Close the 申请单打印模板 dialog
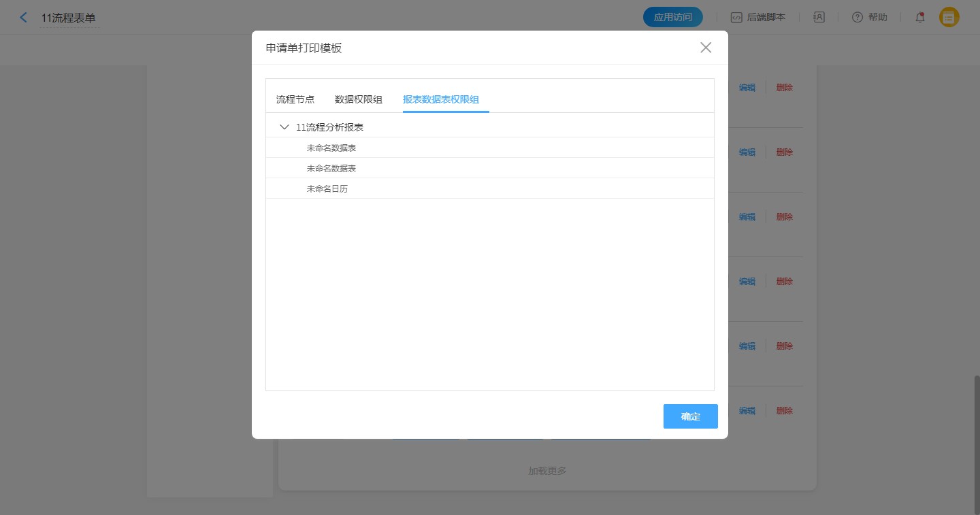 [x=706, y=48]
